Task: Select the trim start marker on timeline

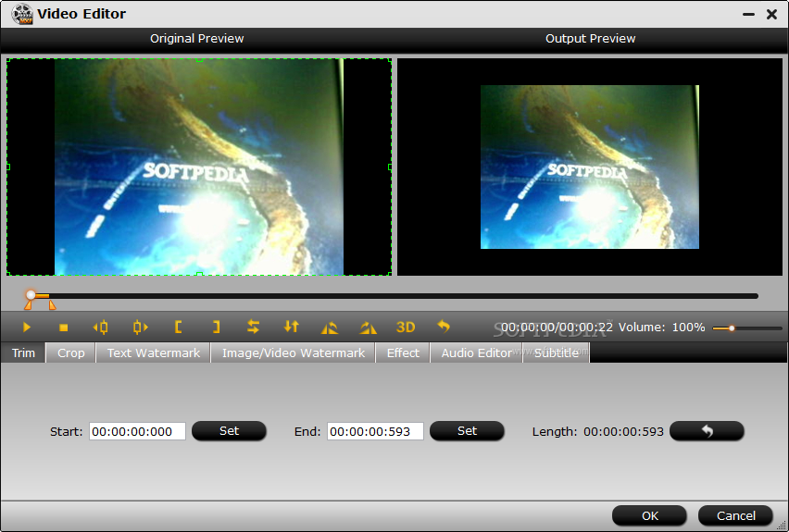Action: (28, 305)
